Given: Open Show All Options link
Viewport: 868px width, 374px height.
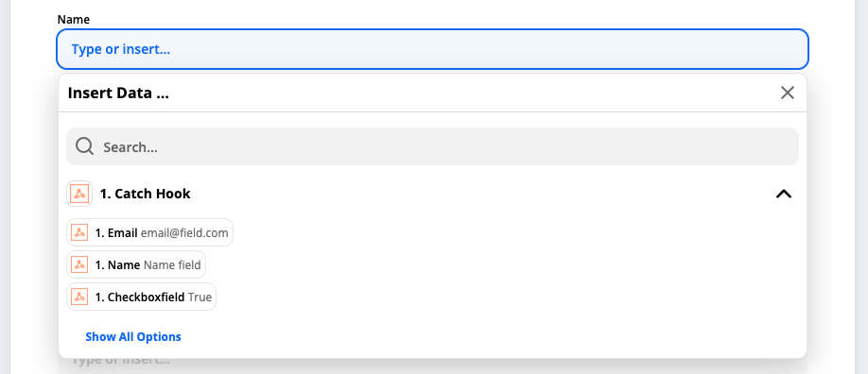Looking at the screenshot, I should tap(133, 336).
